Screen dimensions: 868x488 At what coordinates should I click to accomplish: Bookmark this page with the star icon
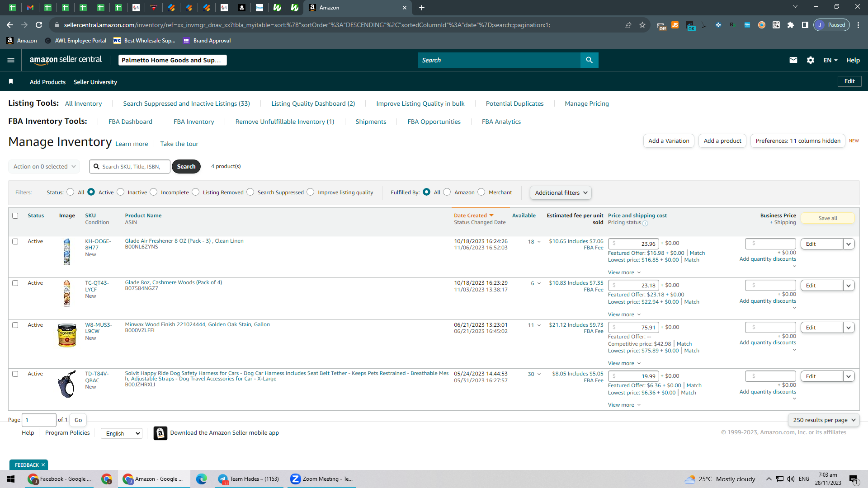642,25
